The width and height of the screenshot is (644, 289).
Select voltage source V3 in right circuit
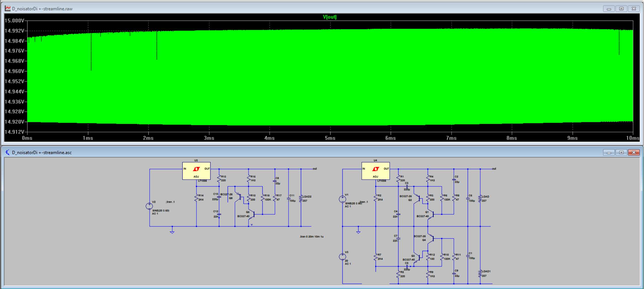click(342, 257)
